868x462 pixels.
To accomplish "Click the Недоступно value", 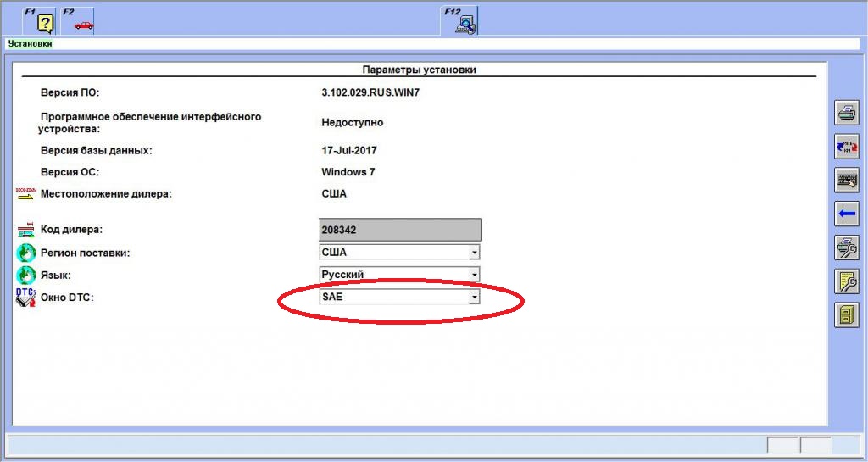I will 352,122.
